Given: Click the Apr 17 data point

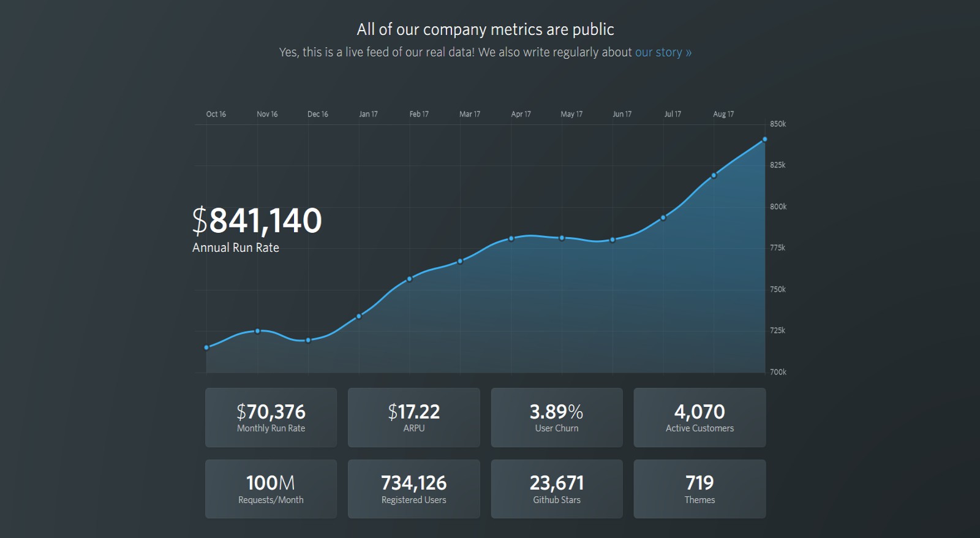Looking at the screenshot, I should pos(511,238).
